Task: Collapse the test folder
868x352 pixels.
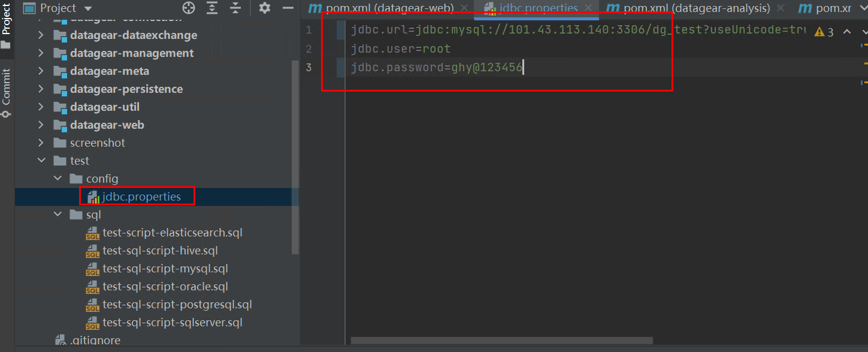Action: (x=41, y=160)
